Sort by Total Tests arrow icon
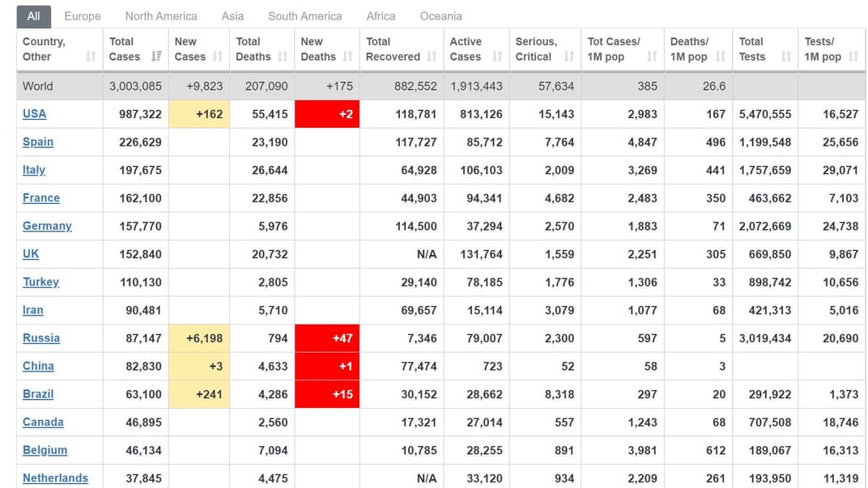This screenshot has width=868, height=488. (786, 57)
